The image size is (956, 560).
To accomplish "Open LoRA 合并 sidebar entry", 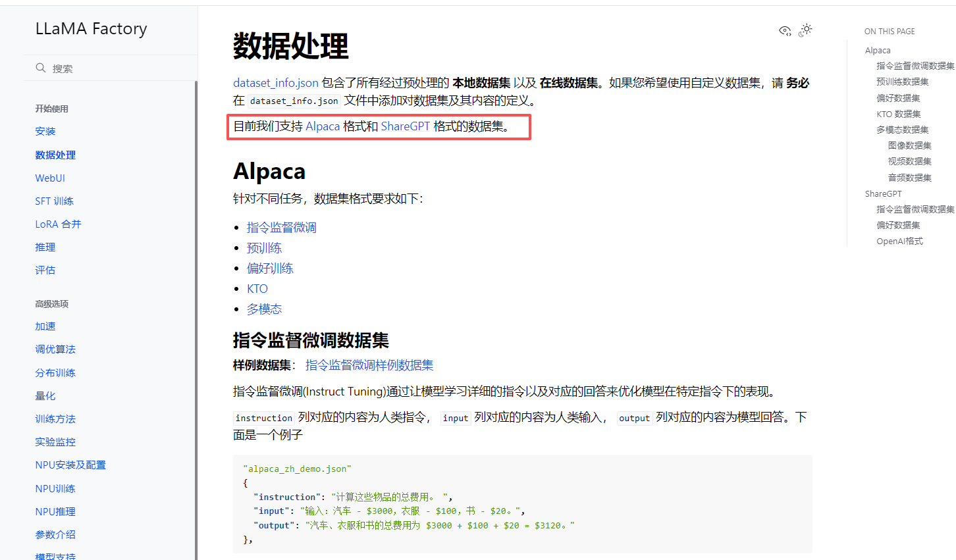I will tap(58, 224).
